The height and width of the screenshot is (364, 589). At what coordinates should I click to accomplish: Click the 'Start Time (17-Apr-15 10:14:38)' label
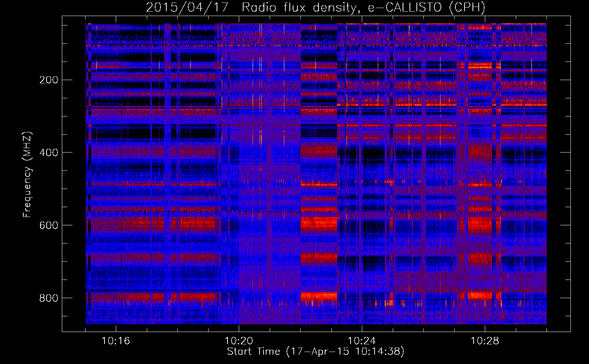(316, 352)
